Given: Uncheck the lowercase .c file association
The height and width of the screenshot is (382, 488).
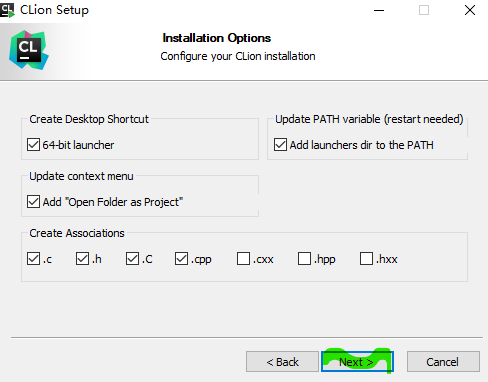Looking at the screenshot, I should pos(33,259).
